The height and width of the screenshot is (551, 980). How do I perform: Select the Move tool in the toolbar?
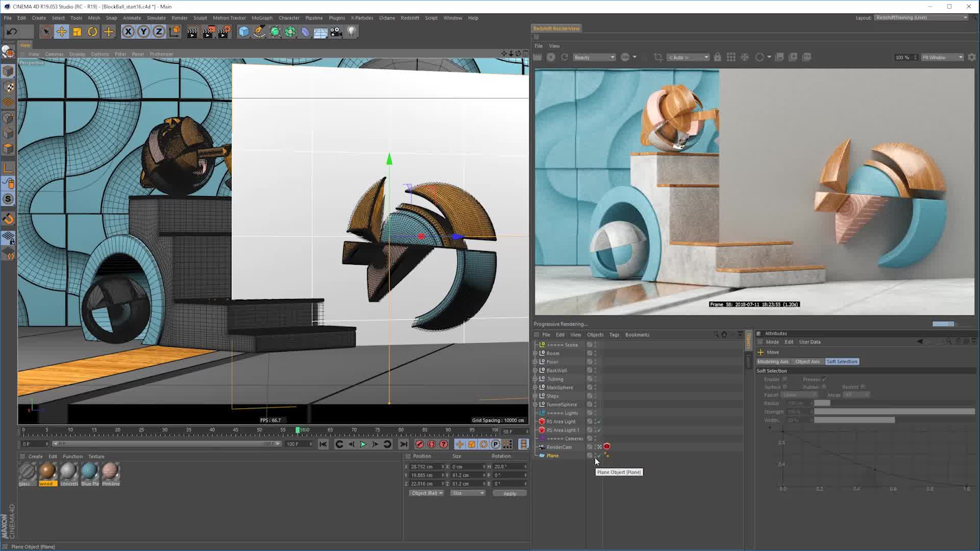(62, 31)
